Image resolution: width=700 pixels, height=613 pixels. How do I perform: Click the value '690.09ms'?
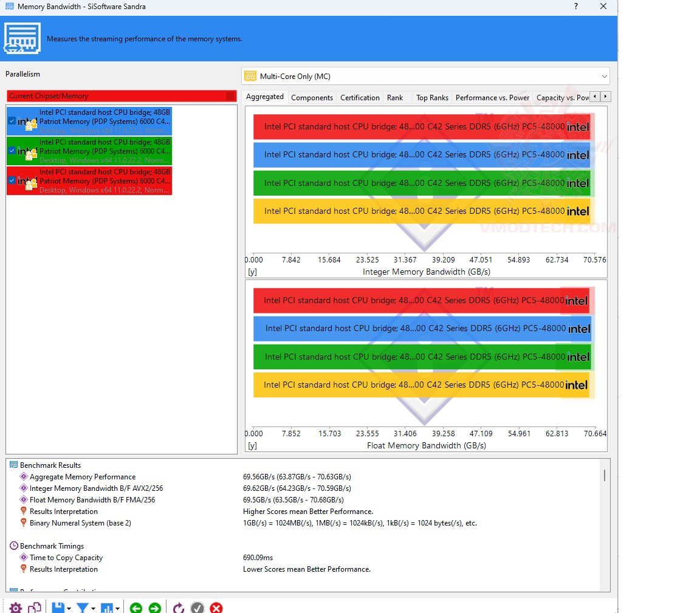(x=258, y=557)
